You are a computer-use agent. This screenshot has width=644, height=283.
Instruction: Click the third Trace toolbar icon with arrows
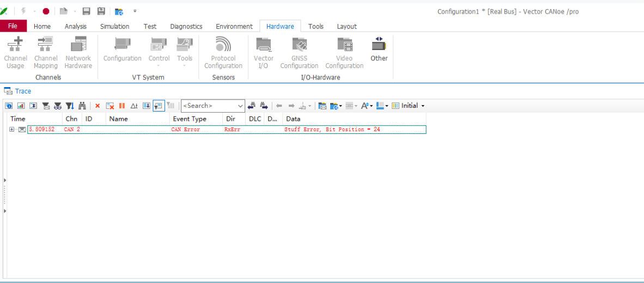click(33, 106)
